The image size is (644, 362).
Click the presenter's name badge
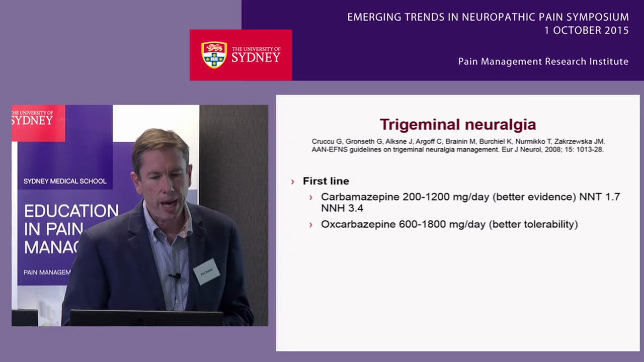pos(206,271)
